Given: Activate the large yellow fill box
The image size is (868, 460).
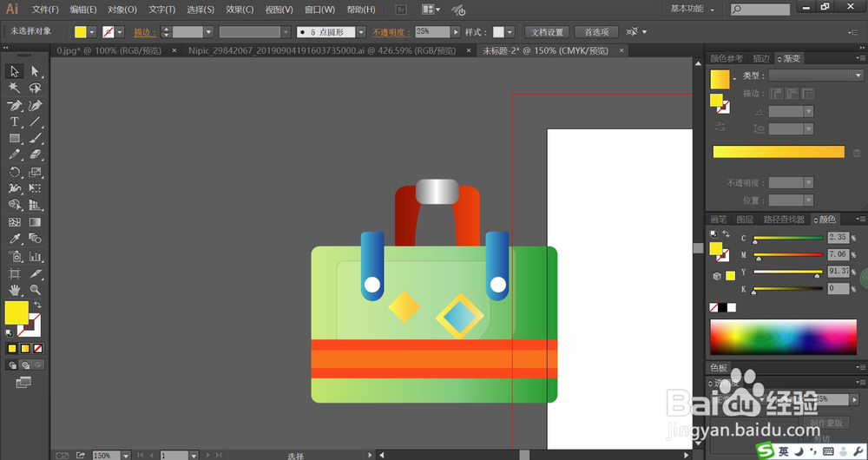Looking at the screenshot, I should coord(16,312).
